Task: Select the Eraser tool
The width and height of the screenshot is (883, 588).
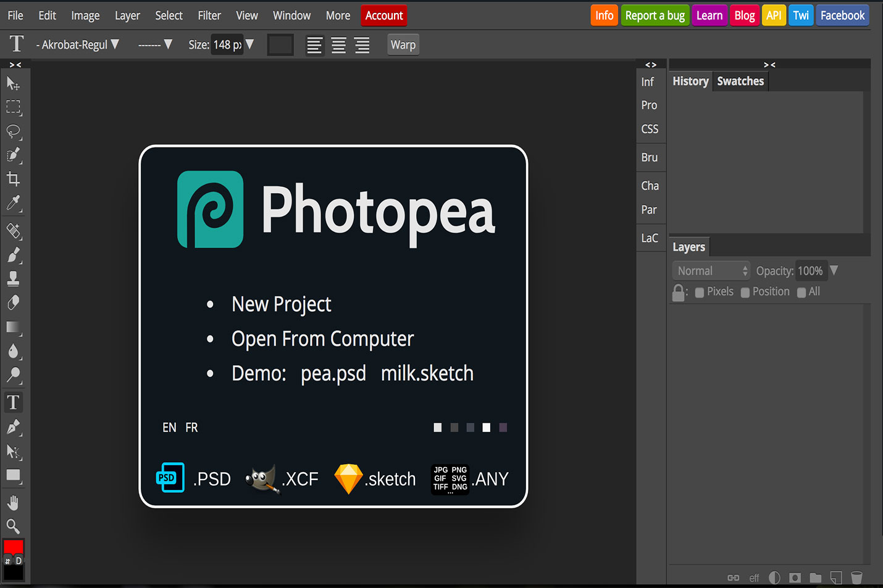Action: (13, 303)
